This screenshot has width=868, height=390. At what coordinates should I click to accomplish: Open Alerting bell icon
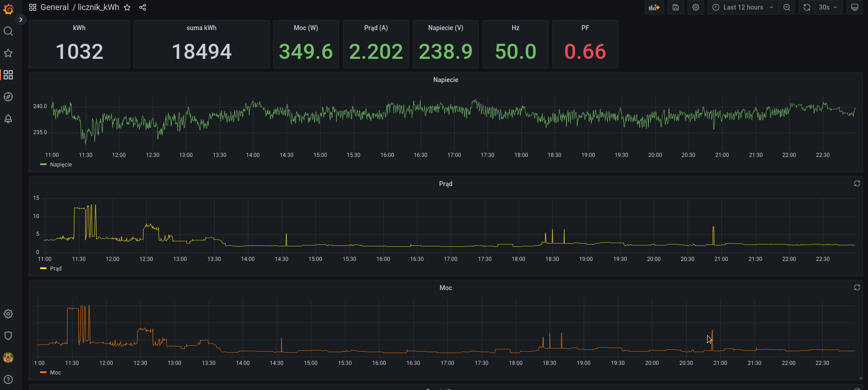click(8, 119)
